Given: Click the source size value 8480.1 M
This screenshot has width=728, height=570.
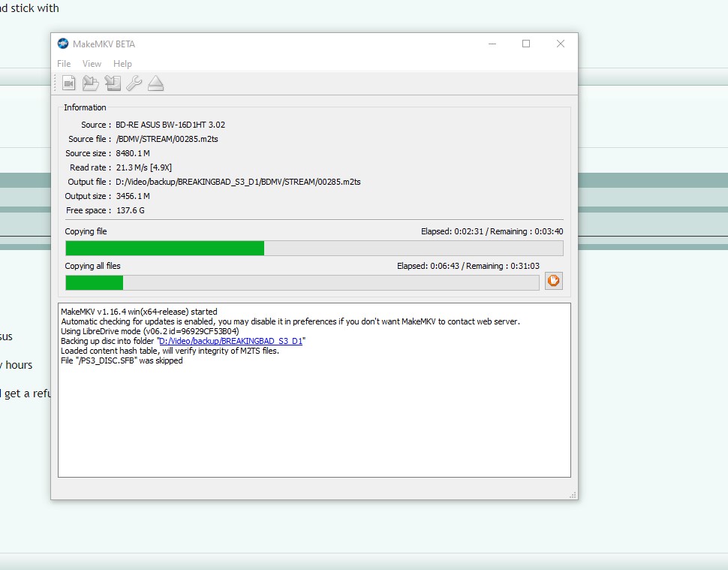Looking at the screenshot, I should pyautogui.click(x=133, y=153).
